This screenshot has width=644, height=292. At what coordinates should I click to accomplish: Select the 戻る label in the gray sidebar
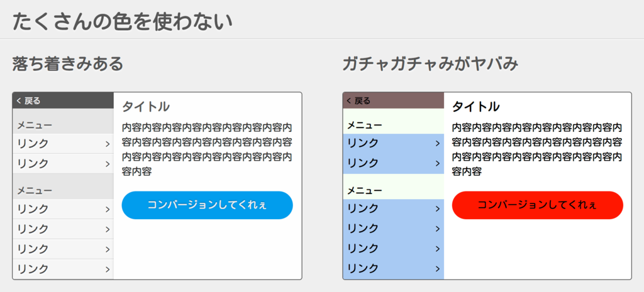pos(33,101)
